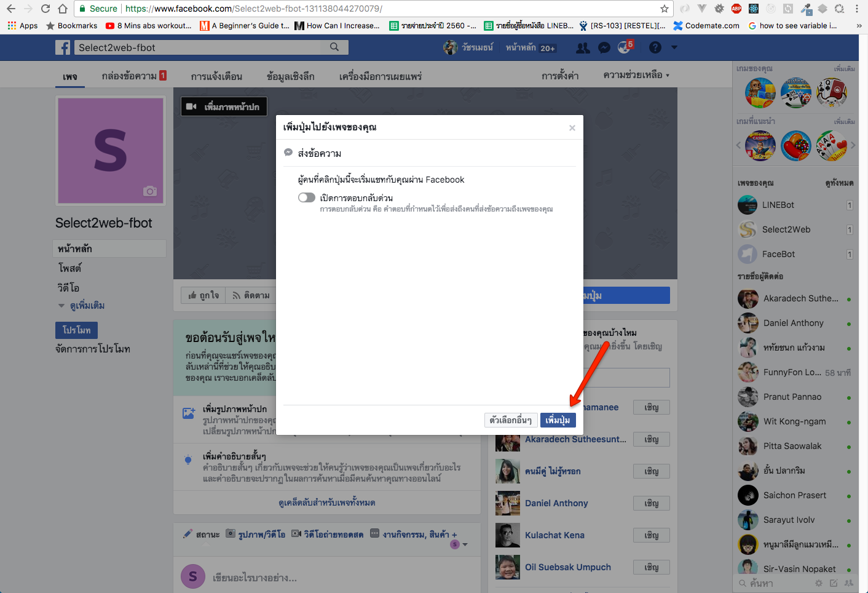Click the new message compose icon in chat sidebar
The height and width of the screenshot is (593, 868).
[x=834, y=583]
